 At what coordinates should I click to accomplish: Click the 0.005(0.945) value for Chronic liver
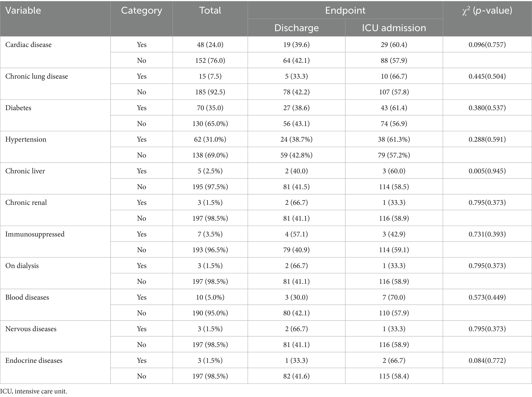coord(487,171)
